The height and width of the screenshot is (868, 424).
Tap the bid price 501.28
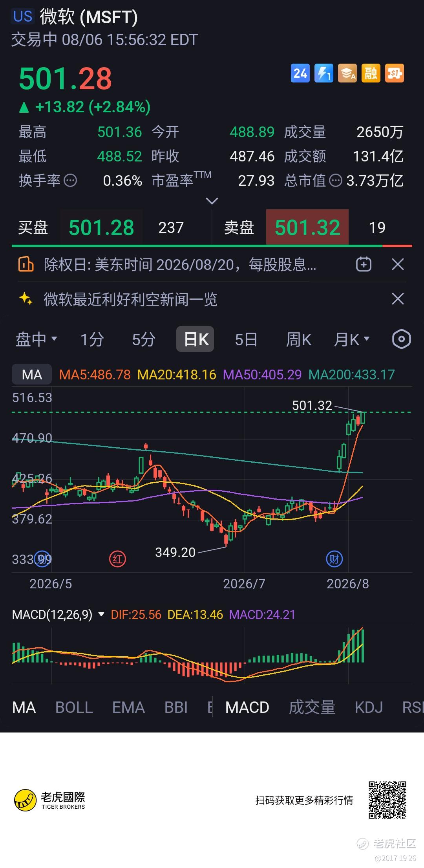click(101, 227)
